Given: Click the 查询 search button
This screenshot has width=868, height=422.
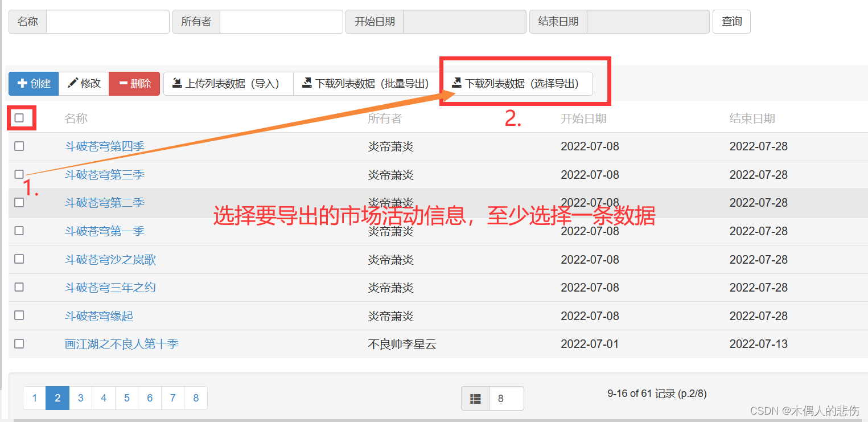Looking at the screenshot, I should coord(731,22).
